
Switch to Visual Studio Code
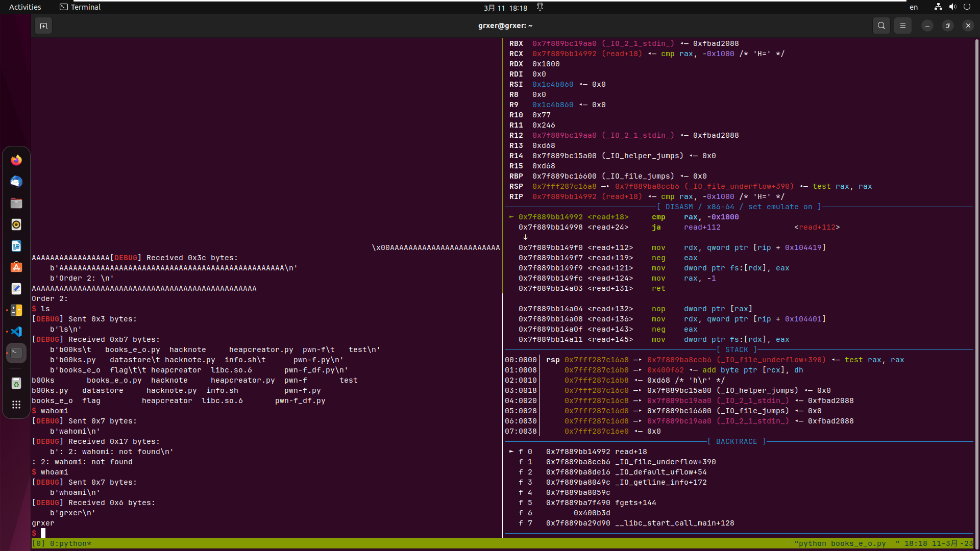(x=16, y=332)
